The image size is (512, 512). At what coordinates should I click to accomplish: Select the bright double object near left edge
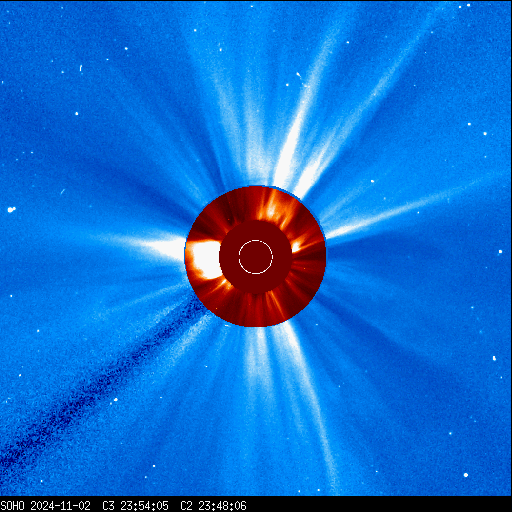click(x=11, y=209)
